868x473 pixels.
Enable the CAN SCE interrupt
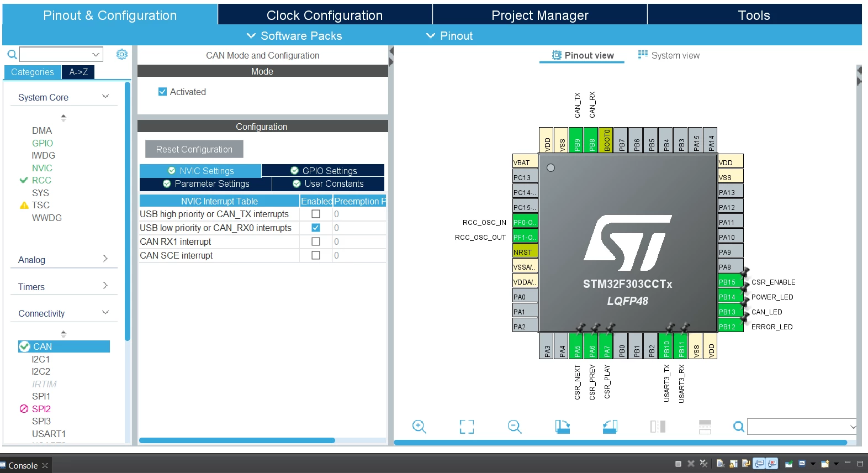(316, 255)
